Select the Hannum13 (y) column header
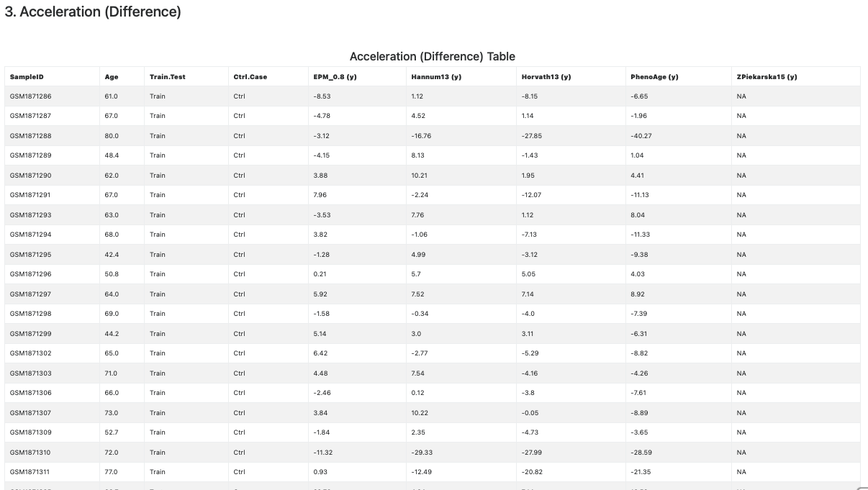The image size is (868, 490). (x=436, y=77)
